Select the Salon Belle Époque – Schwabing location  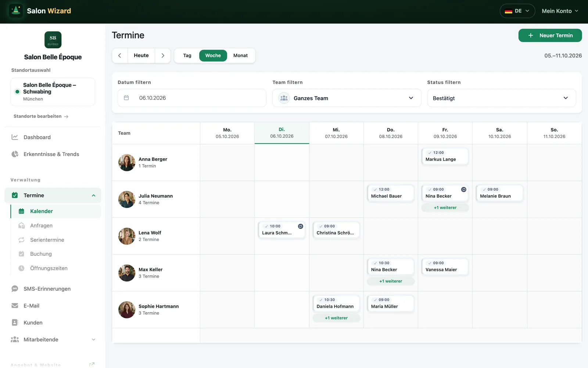click(53, 92)
